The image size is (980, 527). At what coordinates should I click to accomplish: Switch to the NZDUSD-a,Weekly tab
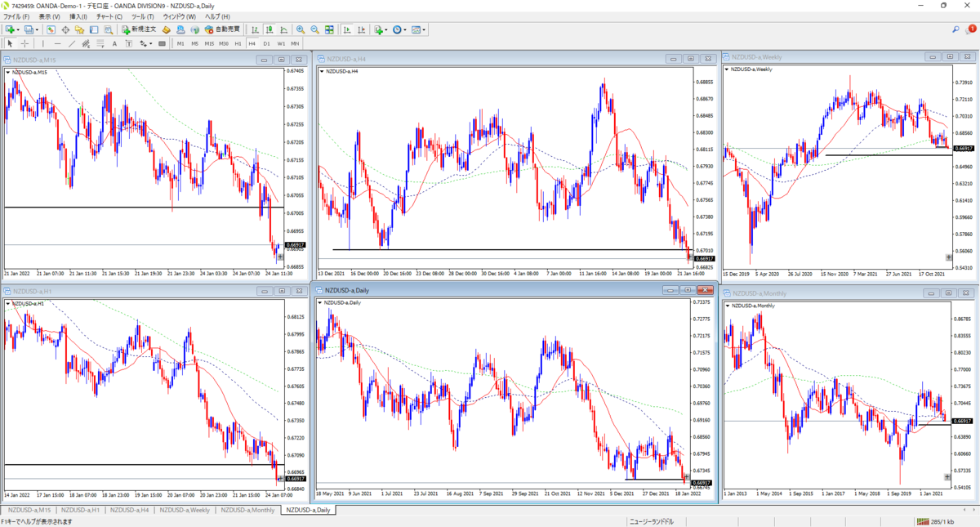click(x=184, y=510)
